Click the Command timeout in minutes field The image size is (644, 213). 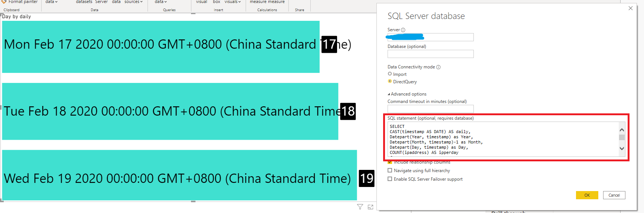point(430,109)
